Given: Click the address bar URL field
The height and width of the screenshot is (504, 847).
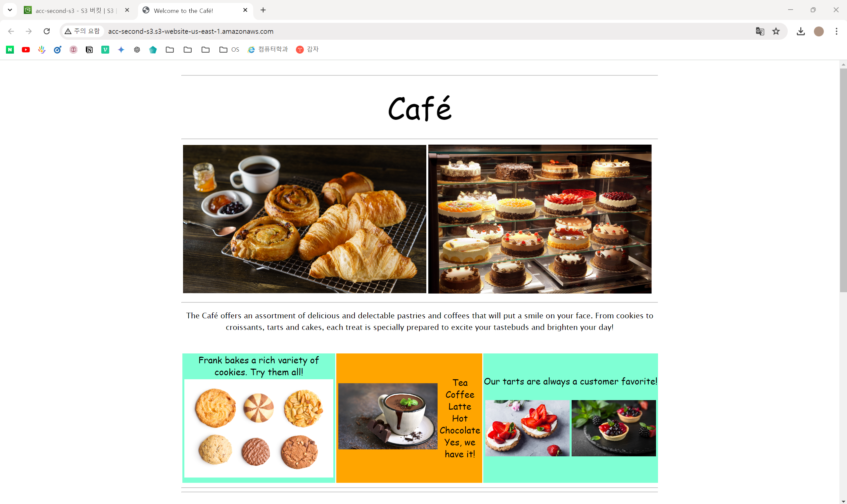Looking at the screenshot, I should (428, 31).
